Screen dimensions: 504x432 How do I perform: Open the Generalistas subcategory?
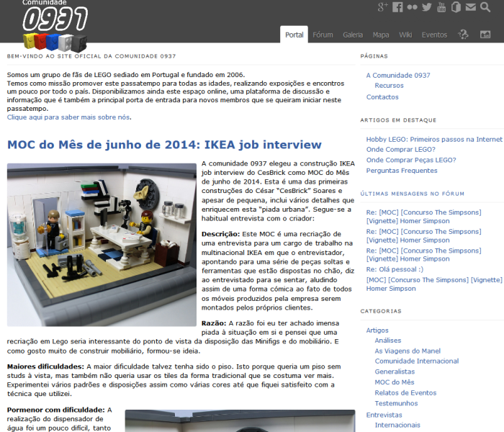click(x=395, y=372)
